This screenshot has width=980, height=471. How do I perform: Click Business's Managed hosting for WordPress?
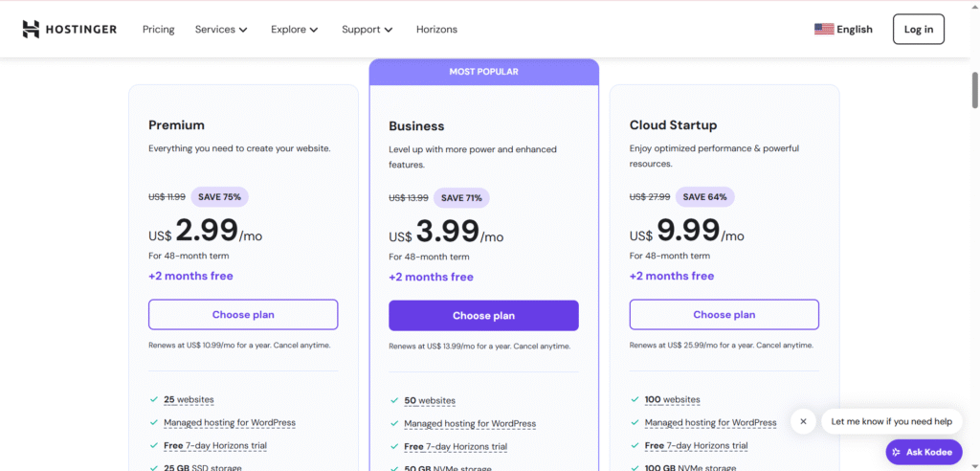pyautogui.click(x=470, y=424)
